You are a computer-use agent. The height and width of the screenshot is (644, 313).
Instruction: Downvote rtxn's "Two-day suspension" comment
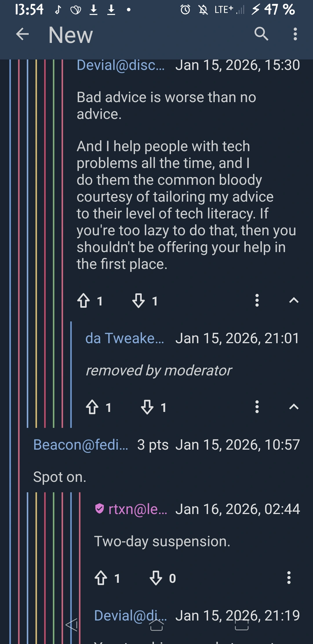point(156,578)
